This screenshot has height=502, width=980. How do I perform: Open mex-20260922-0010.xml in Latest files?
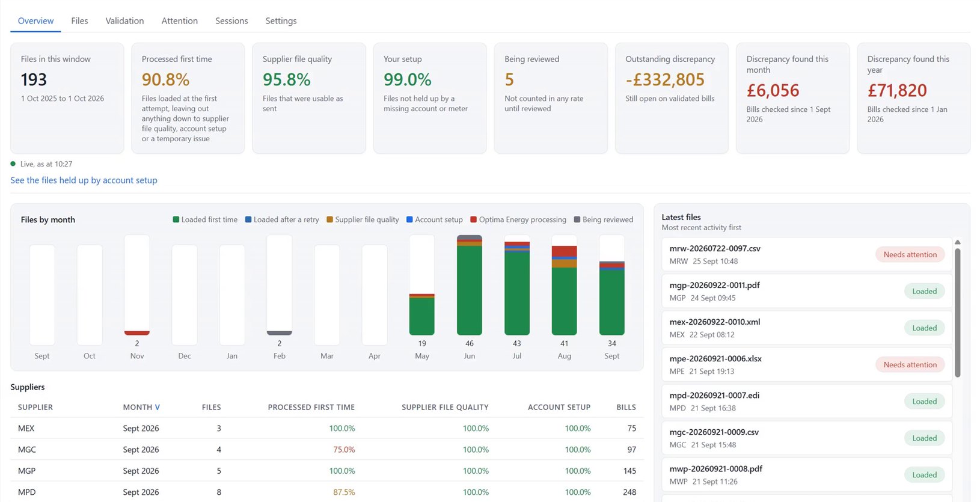coord(807,328)
